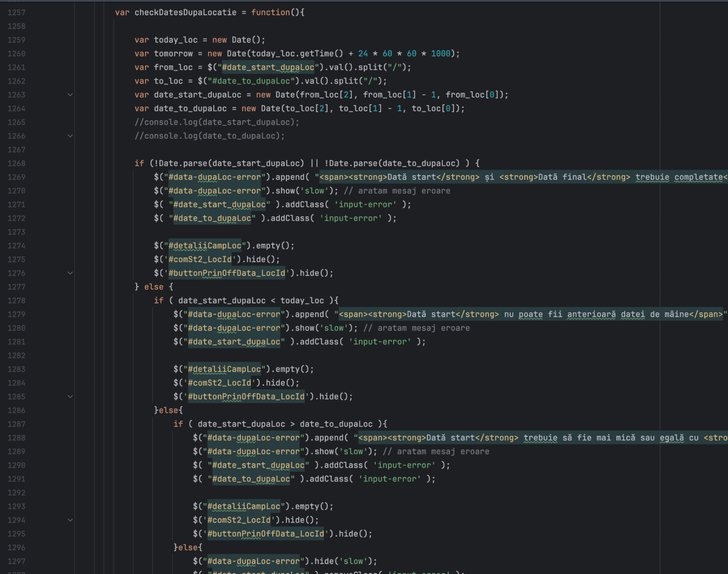Click the if keyword on line 1278
Image resolution: width=728 pixels, height=574 pixels.
[x=159, y=300]
